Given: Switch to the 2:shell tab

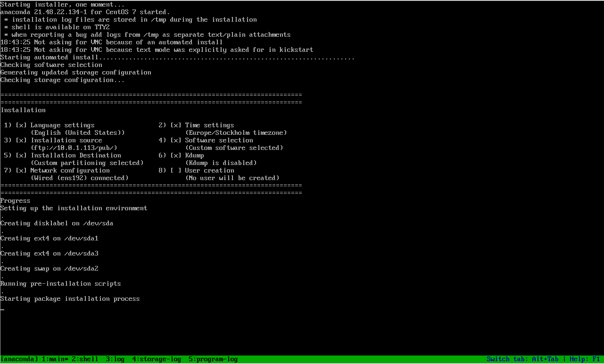Looking at the screenshot, I should tap(85, 359).
